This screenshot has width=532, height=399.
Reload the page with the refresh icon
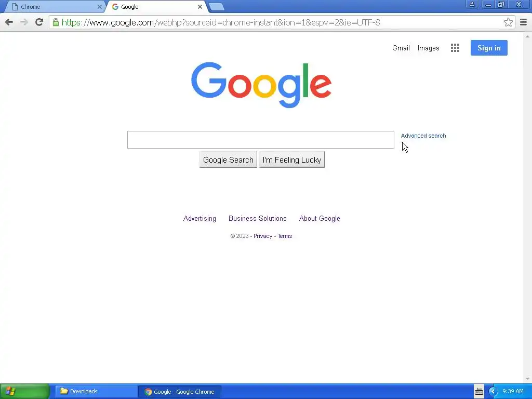point(39,22)
